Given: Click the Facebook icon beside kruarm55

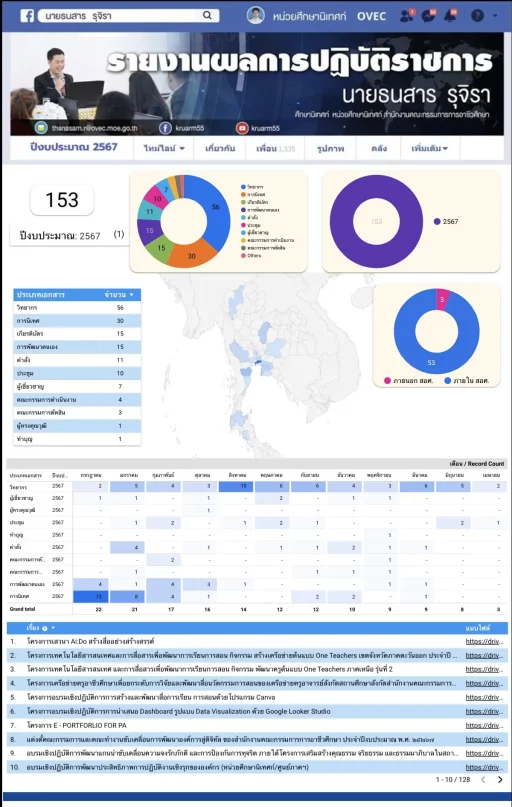Looking at the screenshot, I should (165, 128).
